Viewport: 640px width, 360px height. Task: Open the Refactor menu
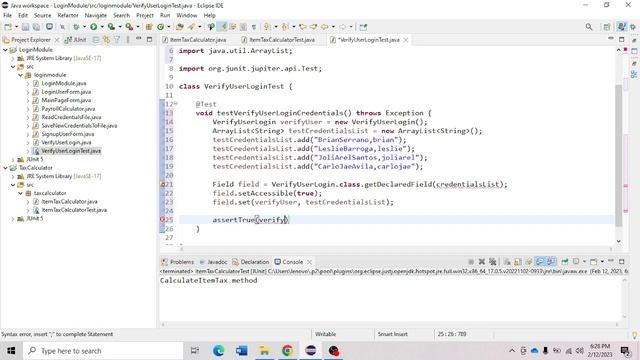[68, 15]
